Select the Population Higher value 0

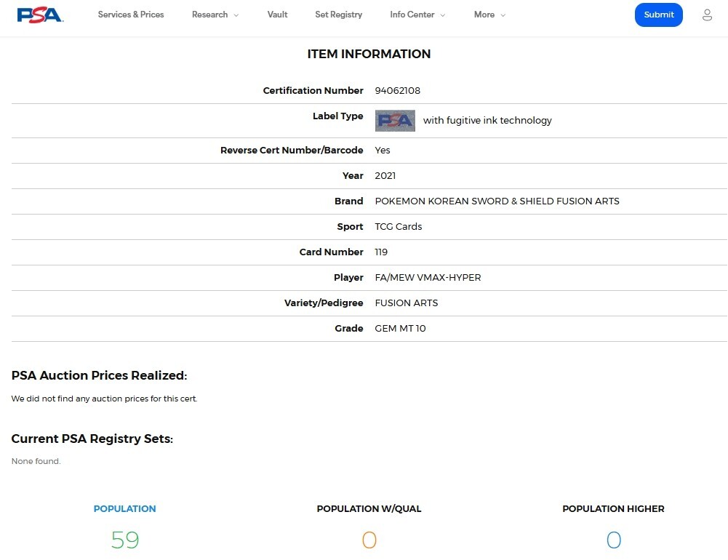pos(613,540)
